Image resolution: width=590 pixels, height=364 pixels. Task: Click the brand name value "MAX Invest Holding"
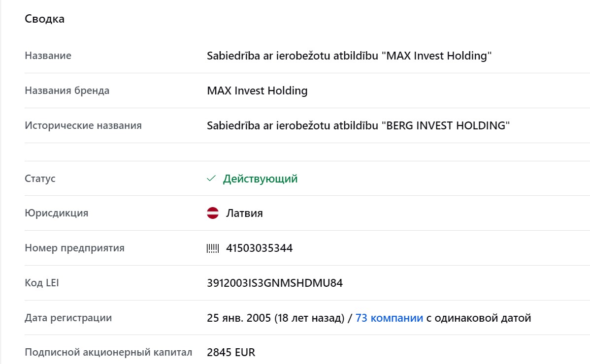pyautogui.click(x=257, y=91)
